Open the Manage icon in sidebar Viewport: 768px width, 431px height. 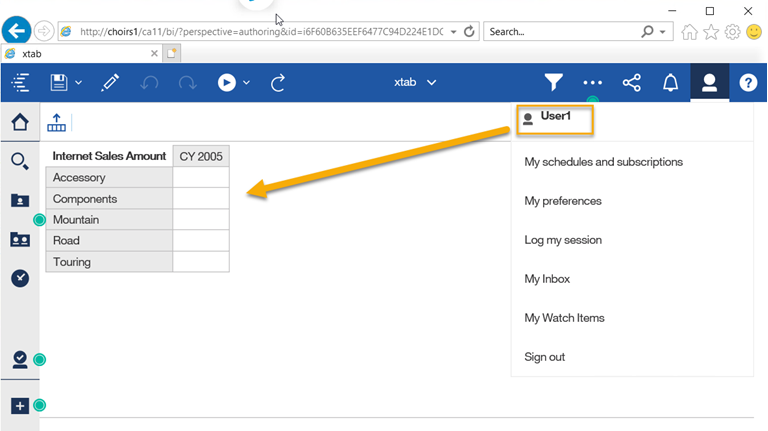click(20, 359)
